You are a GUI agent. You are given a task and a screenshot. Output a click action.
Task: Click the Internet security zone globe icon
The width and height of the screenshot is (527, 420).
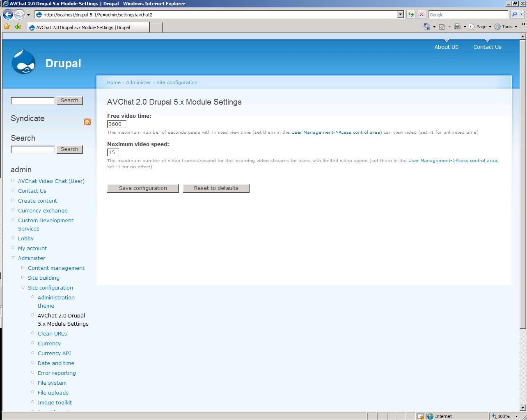(x=430, y=416)
